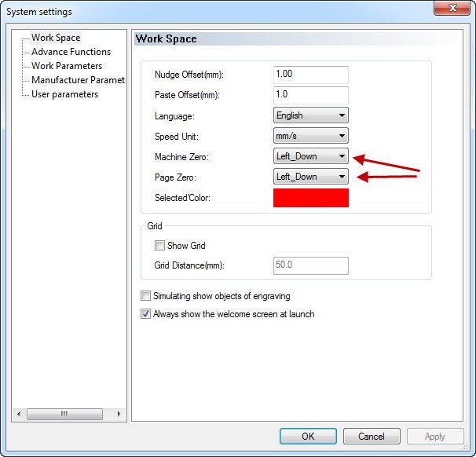Open the Language dropdown
The image size is (476, 457).
coord(310,115)
